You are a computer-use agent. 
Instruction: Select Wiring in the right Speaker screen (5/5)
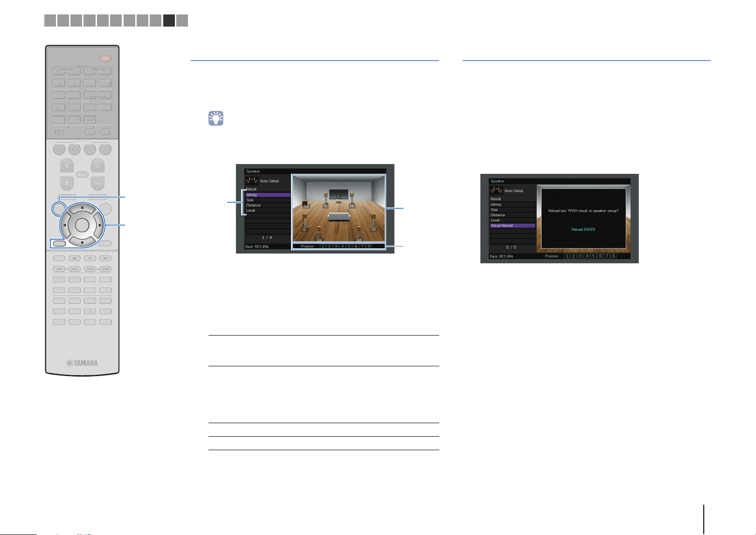coord(512,205)
